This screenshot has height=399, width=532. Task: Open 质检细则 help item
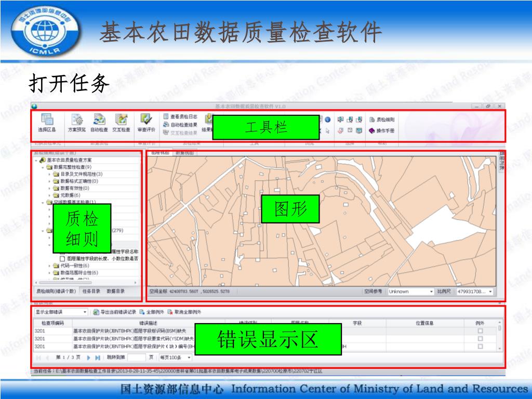click(x=382, y=119)
